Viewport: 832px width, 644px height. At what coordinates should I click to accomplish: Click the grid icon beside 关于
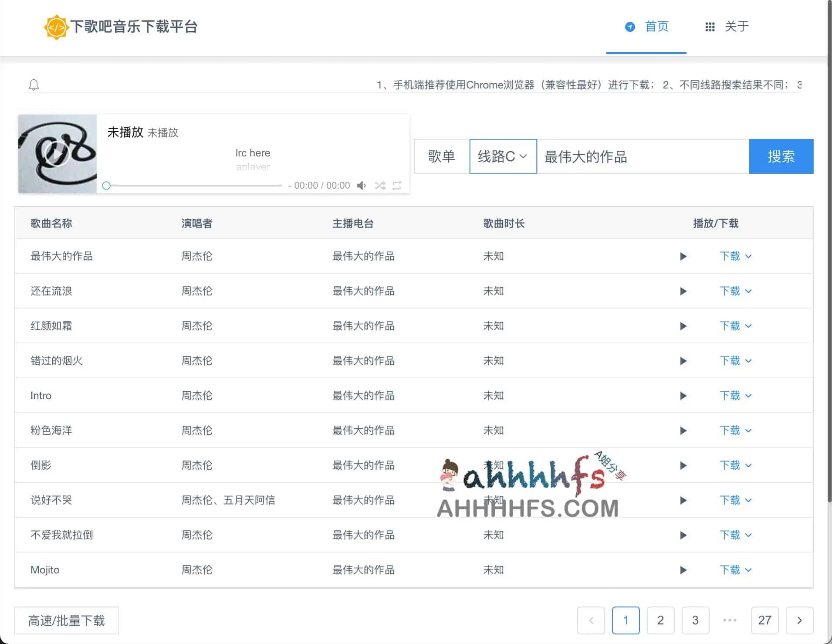coord(709,27)
